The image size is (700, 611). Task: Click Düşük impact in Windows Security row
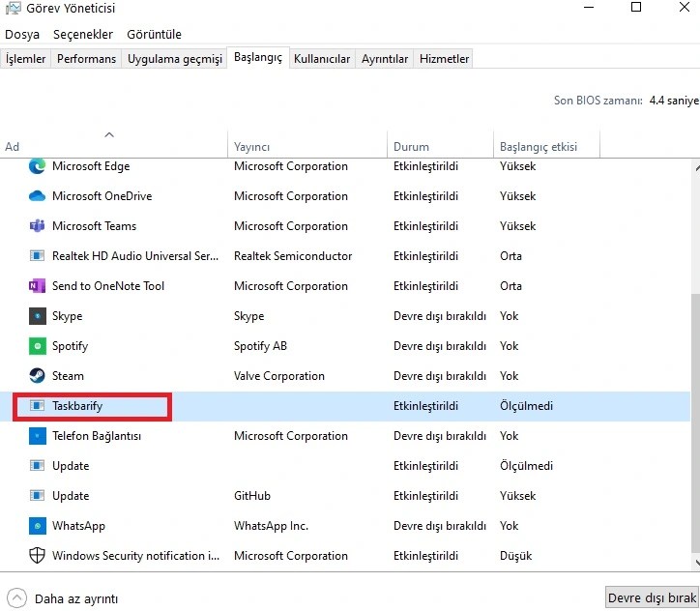[x=516, y=556]
